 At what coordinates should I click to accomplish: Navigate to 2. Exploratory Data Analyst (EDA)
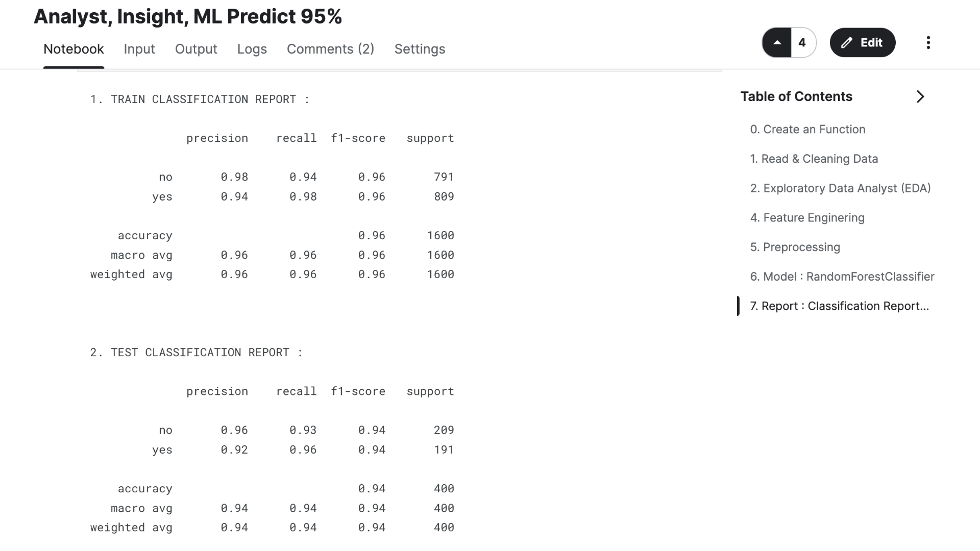840,188
